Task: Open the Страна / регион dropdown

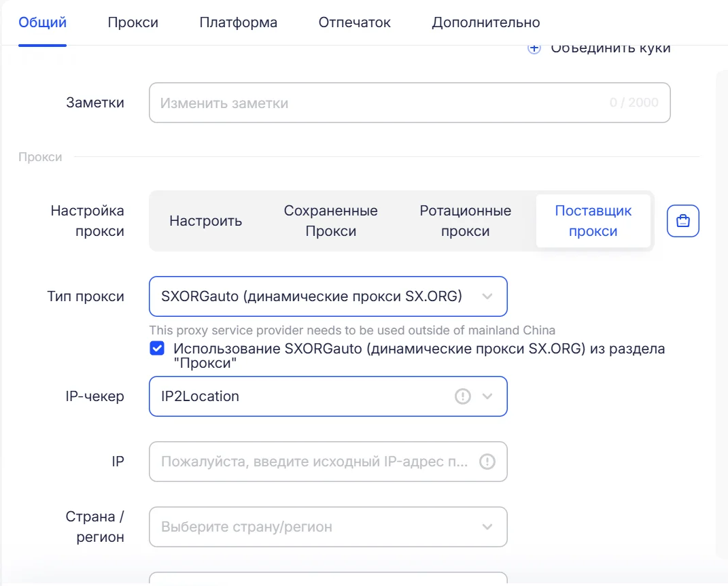Action: click(x=328, y=527)
